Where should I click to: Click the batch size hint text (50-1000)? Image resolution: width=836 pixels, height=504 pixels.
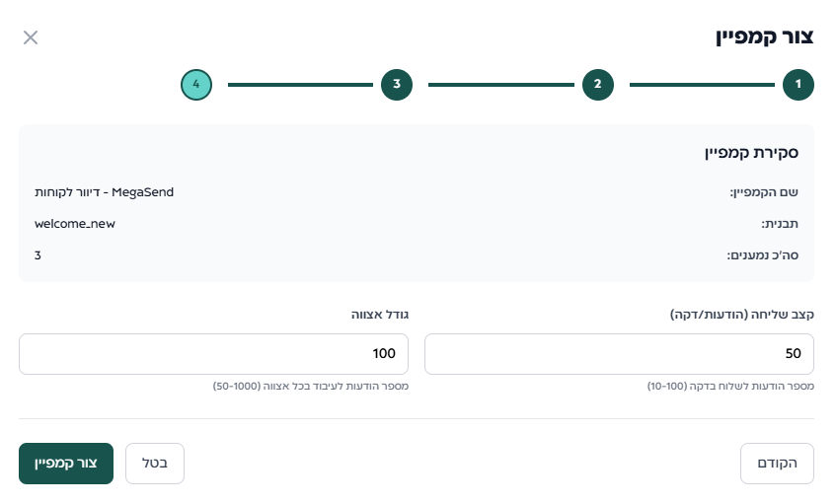[310, 386]
